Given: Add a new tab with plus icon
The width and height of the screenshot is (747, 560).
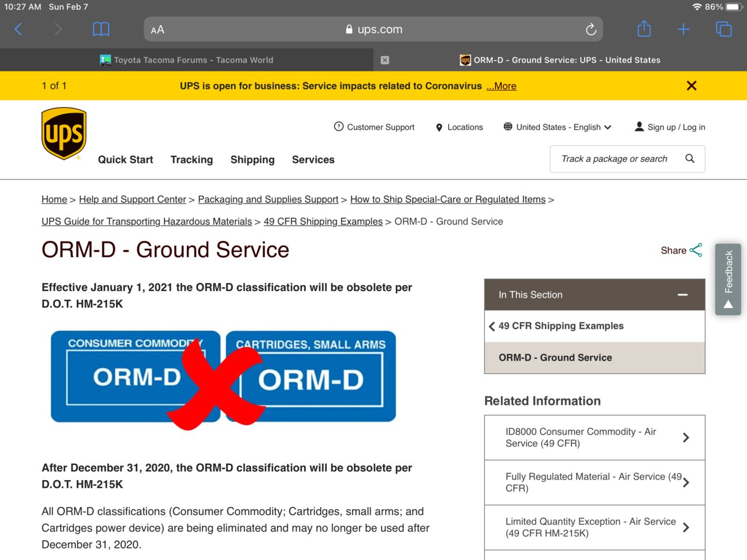Looking at the screenshot, I should [683, 29].
